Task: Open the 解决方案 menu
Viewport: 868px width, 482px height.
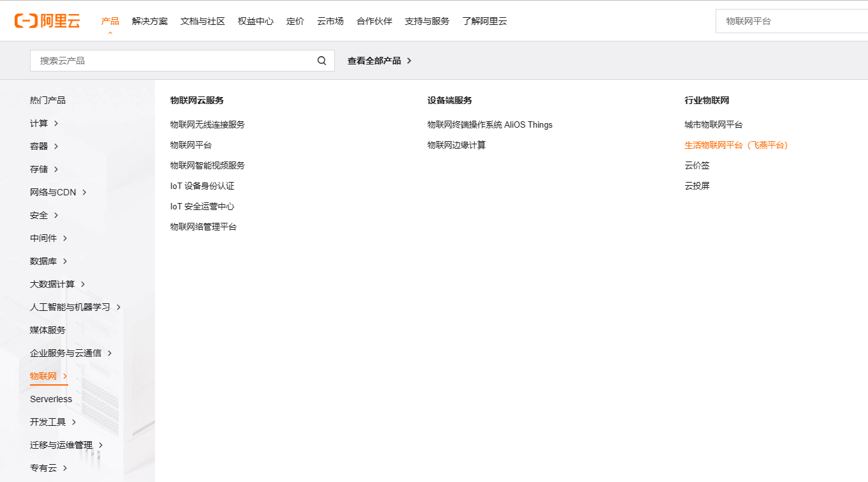Action: coord(150,21)
